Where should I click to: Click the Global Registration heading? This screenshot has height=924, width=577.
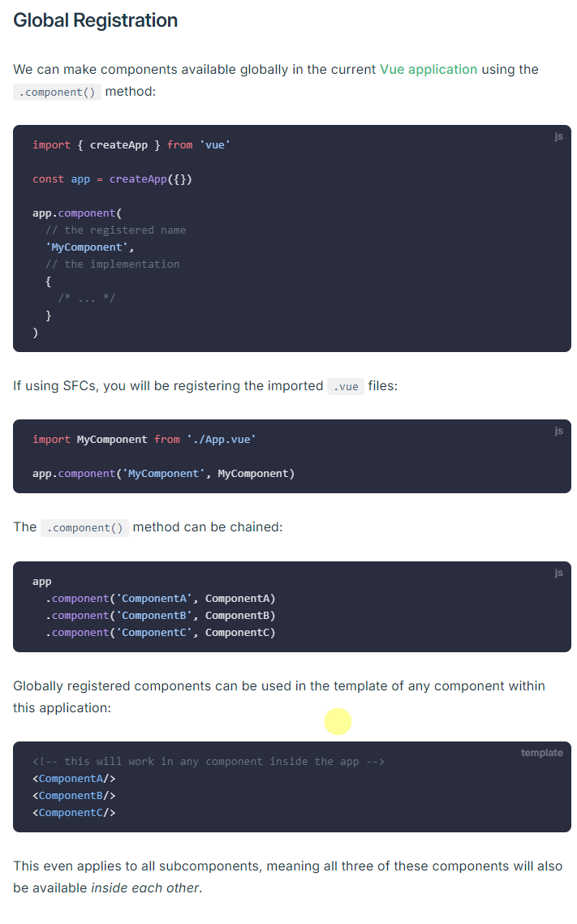click(96, 20)
